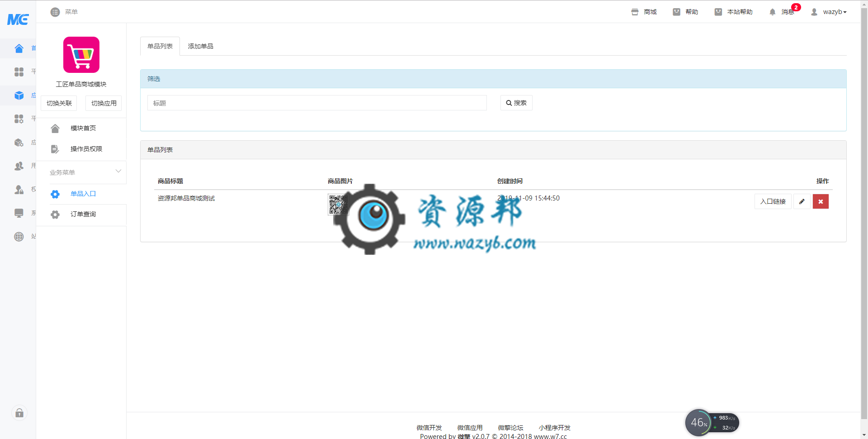This screenshot has height=439, width=868.
Task: Click the 创建时间 column header
Action: [510, 181]
